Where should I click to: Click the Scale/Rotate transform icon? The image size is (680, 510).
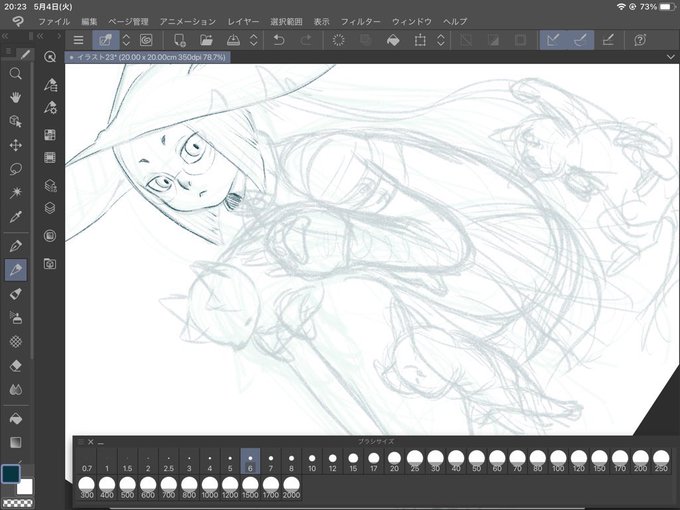point(420,40)
